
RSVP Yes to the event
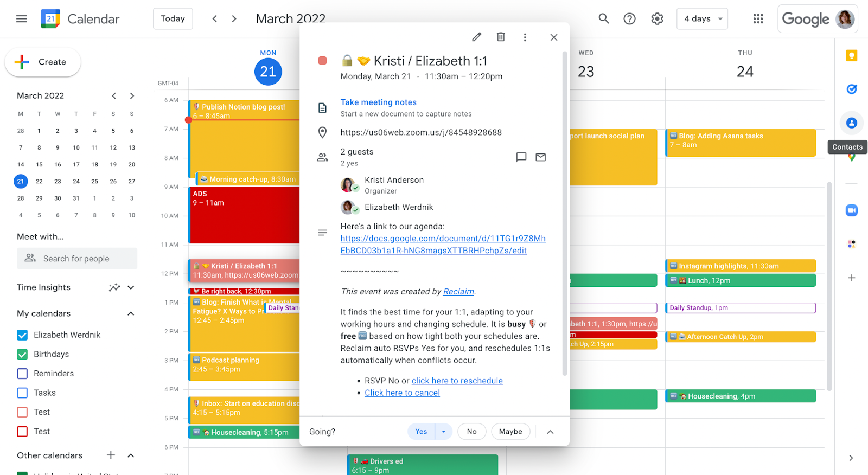coord(421,432)
